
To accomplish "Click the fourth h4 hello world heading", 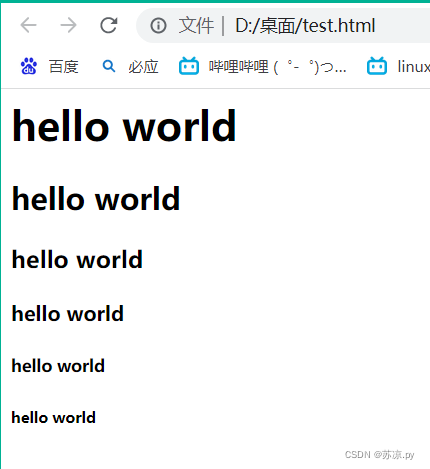I will [x=68, y=314].
